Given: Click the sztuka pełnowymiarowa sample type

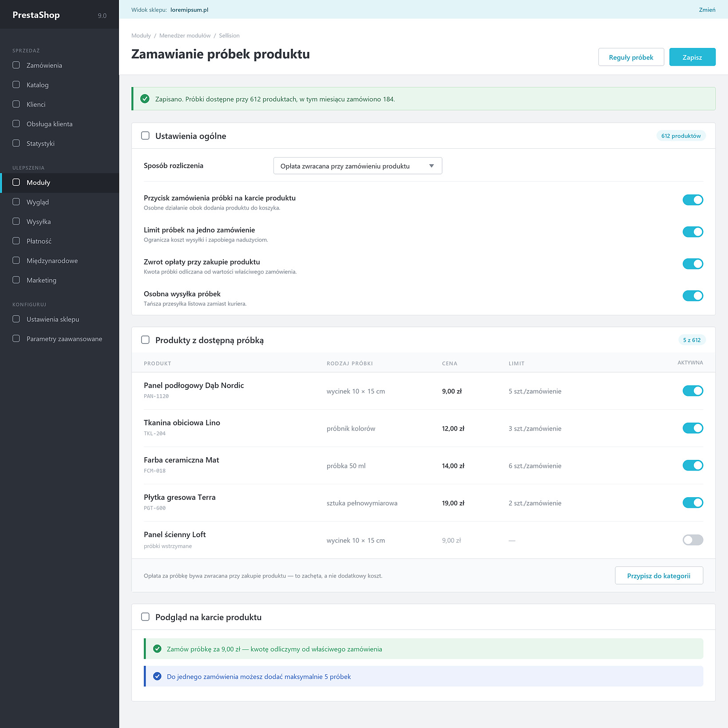Looking at the screenshot, I should pos(362,503).
